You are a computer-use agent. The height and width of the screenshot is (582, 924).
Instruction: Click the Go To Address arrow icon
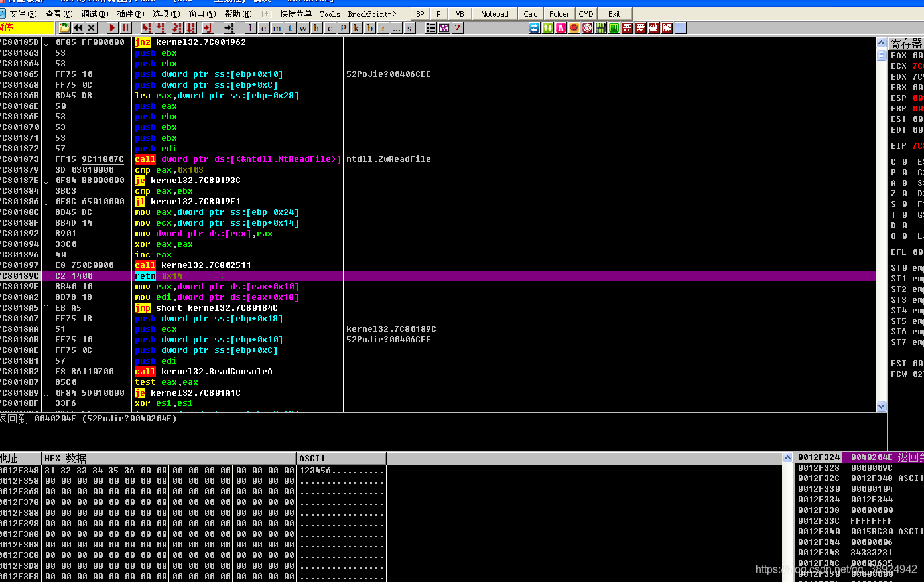[229, 27]
